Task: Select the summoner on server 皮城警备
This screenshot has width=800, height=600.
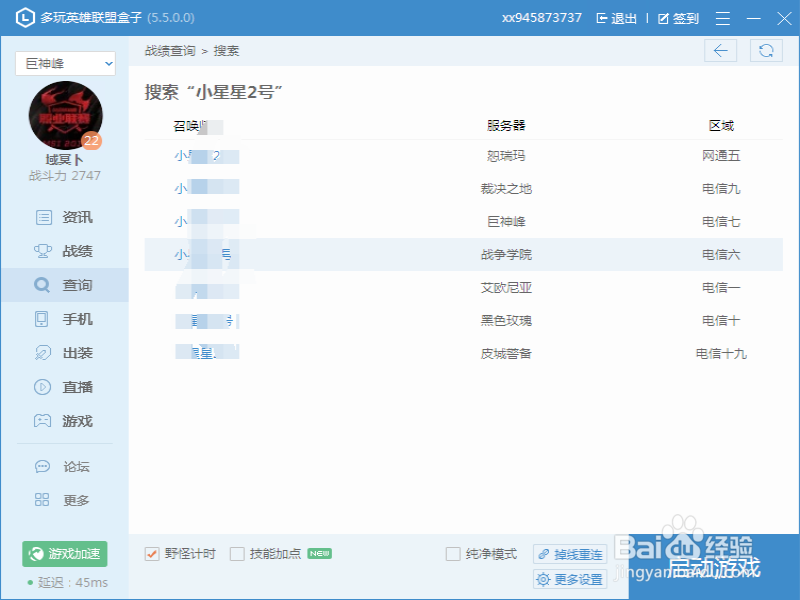Action: 207,353
